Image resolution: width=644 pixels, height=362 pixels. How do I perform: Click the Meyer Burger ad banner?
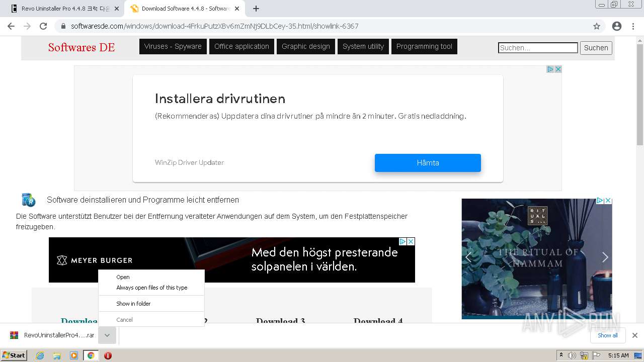(x=232, y=260)
